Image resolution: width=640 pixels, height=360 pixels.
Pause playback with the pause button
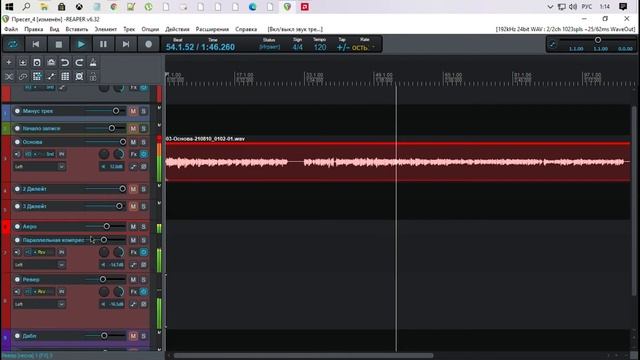click(103, 44)
